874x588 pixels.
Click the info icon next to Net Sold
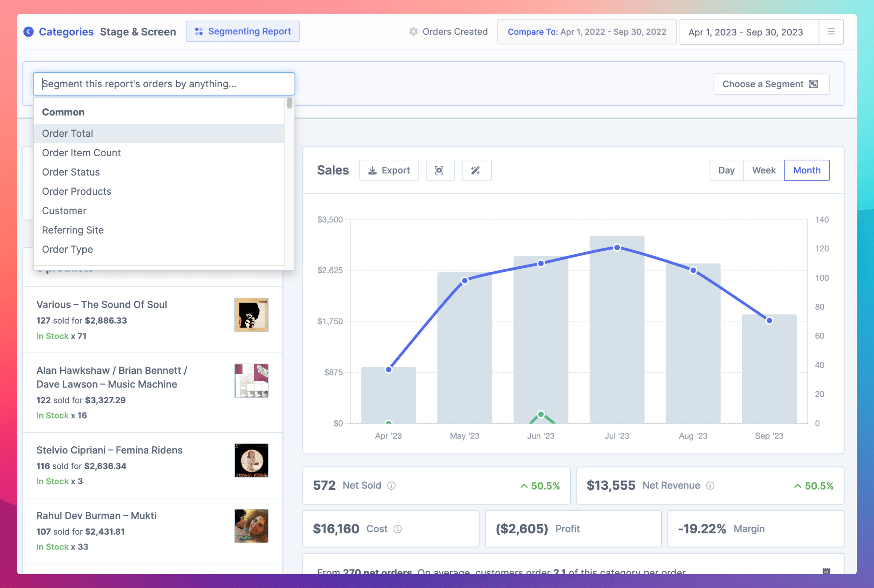(391, 485)
